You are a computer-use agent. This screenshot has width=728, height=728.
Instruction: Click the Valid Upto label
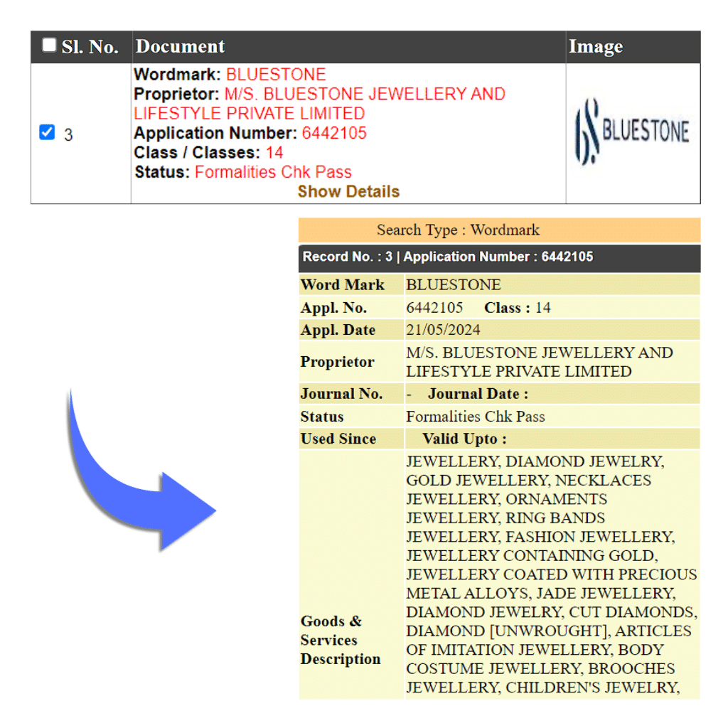click(464, 439)
